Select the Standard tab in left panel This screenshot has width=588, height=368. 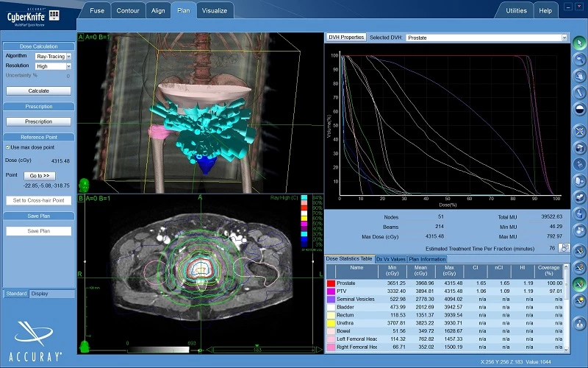[x=16, y=294]
